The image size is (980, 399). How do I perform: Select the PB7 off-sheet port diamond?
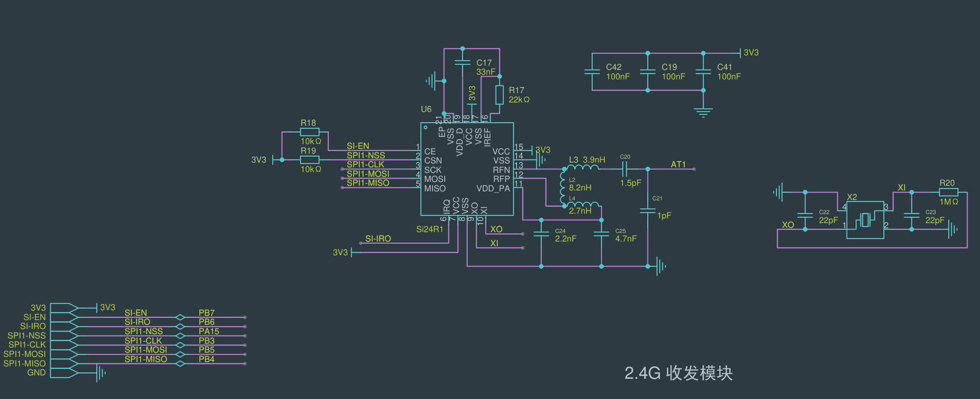click(180, 317)
